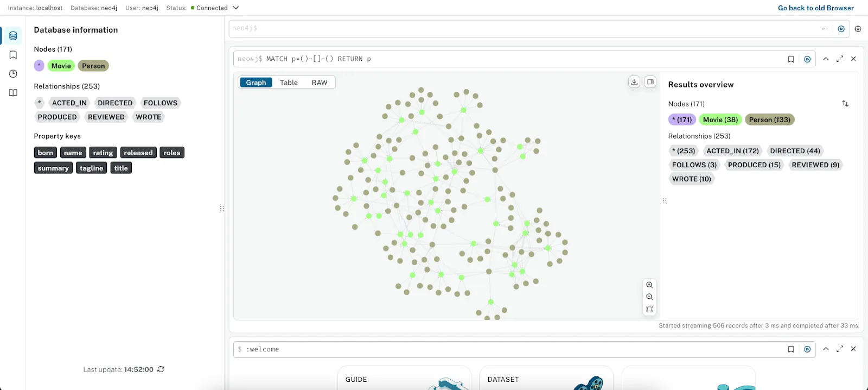868x390 pixels.
Task: Select PRODUCED relationship in sidebar
Action: [58, 117]
